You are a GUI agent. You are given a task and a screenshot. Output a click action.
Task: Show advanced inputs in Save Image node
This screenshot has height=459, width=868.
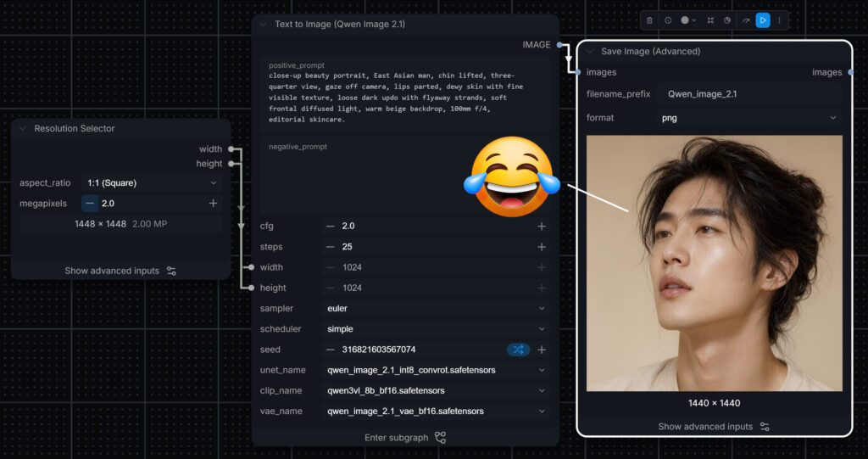(714, 427)
